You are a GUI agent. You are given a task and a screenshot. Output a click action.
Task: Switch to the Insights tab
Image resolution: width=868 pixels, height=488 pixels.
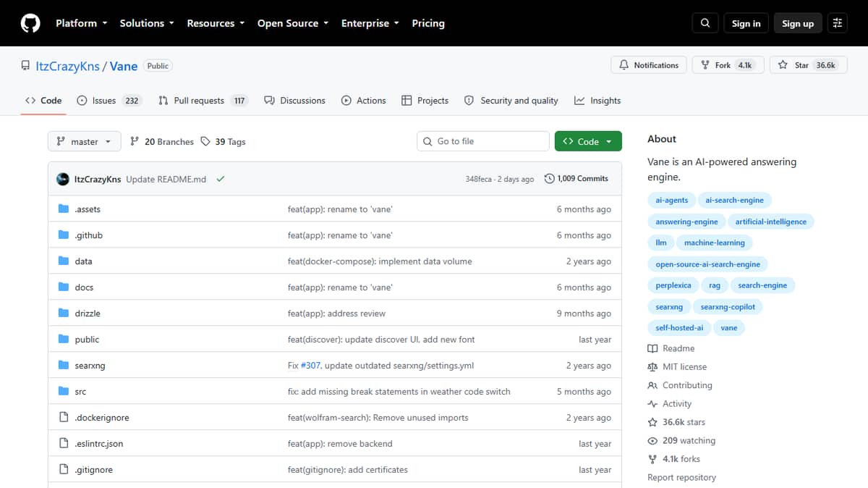pyautogui.click(x=597, y=101)
